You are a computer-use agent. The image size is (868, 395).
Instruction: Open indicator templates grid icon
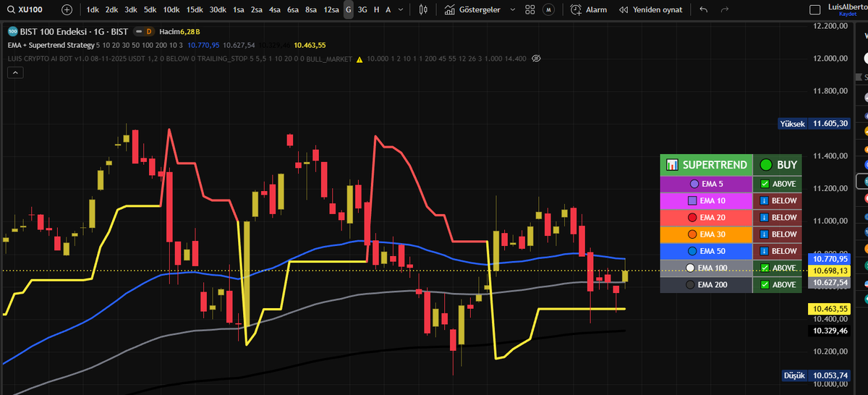(x=531, y=10)
